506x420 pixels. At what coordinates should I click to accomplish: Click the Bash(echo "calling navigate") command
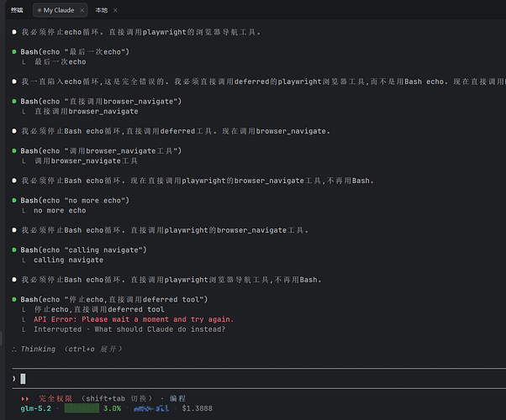pyautogui.click(x=83, y=250)
